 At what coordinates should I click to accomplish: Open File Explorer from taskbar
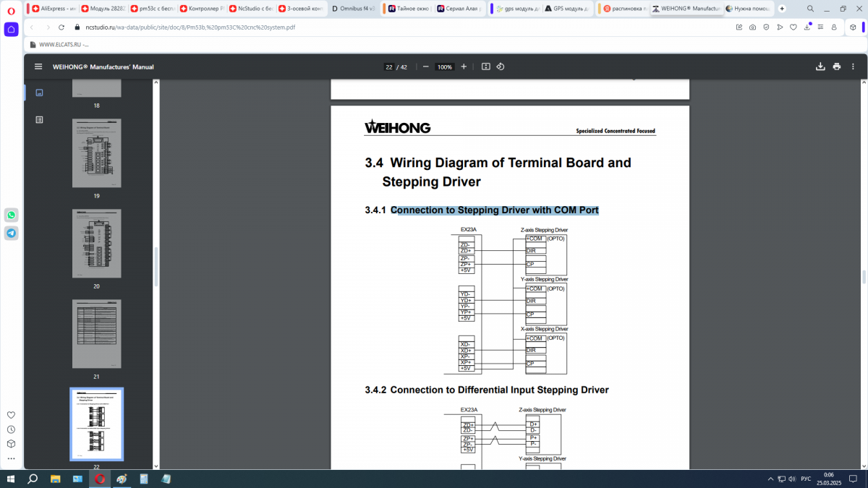point(55,479)
